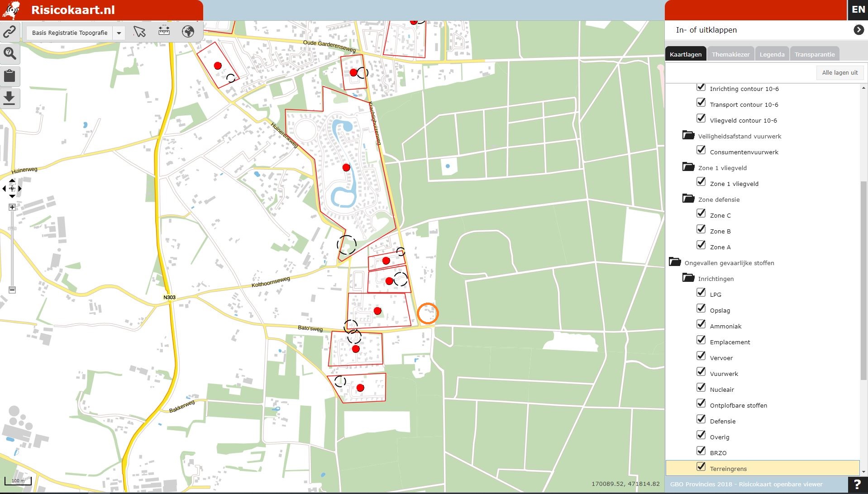868x494 pixels.
Task: Click the link/share icon in left toolbar
Action: click(10, 32)
